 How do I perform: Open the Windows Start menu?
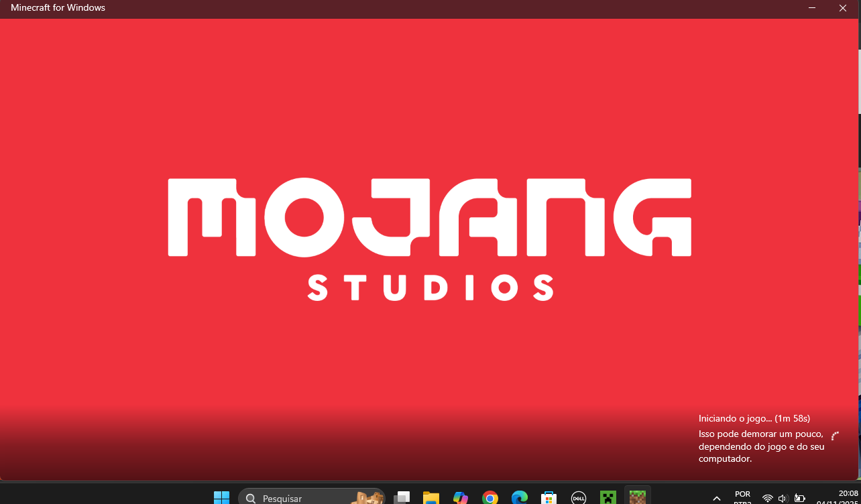221,498
